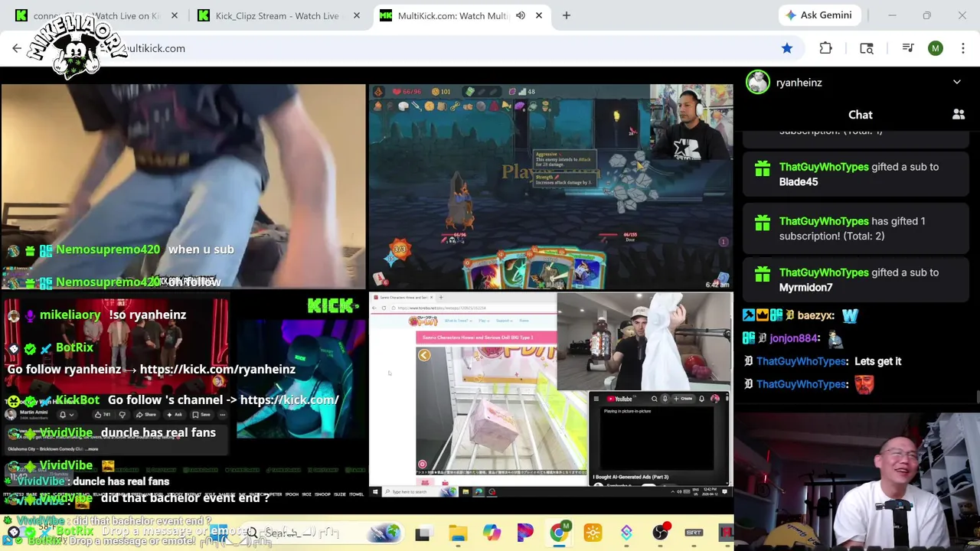
Task: Open the orange sun app on the taskbar
Action: 593,533
